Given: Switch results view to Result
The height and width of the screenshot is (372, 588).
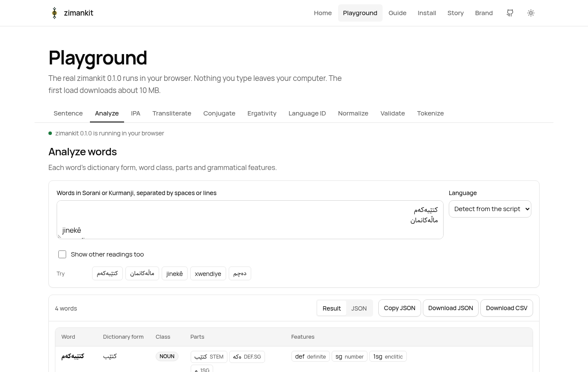Looking at the screenshot, I should (332, 308).
